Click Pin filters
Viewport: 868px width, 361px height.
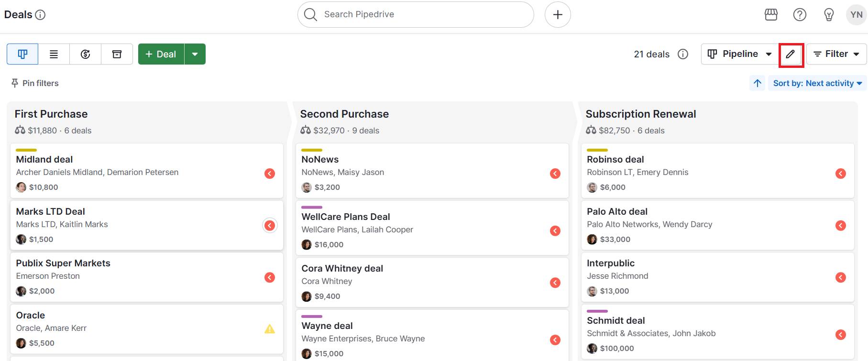pos(35,83)
